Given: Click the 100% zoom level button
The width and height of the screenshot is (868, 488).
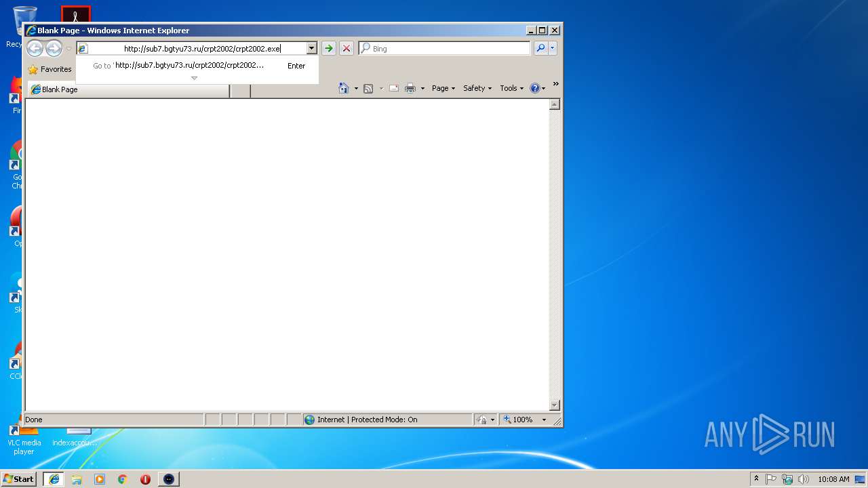Looking at the screenshot, I should [518, 420].
